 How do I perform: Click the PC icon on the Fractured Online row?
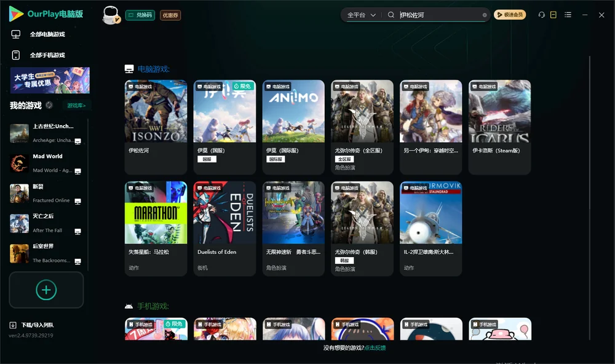[x=77, y=202]
